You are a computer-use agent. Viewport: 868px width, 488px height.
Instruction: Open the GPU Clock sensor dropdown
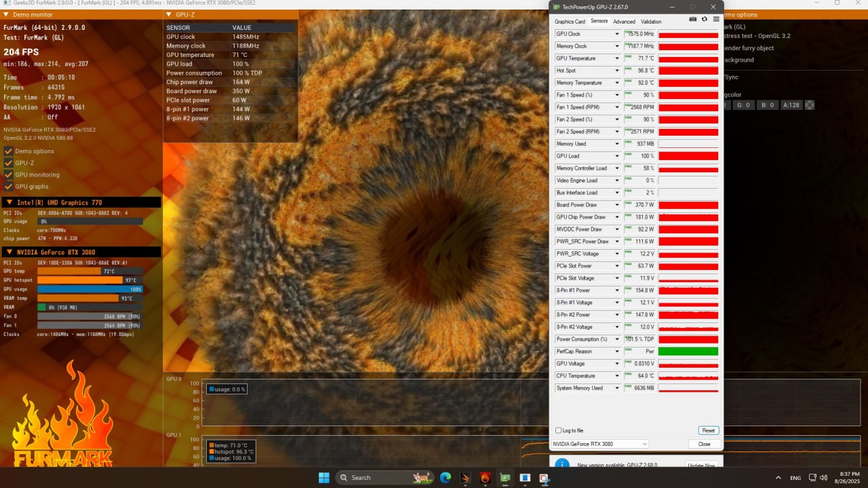tap(617, 34)
